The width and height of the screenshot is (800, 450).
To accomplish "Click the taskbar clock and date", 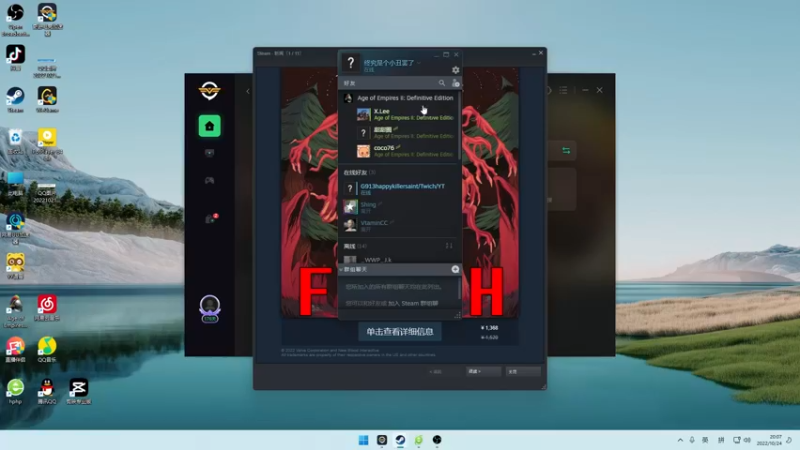I will pos(769,440).
